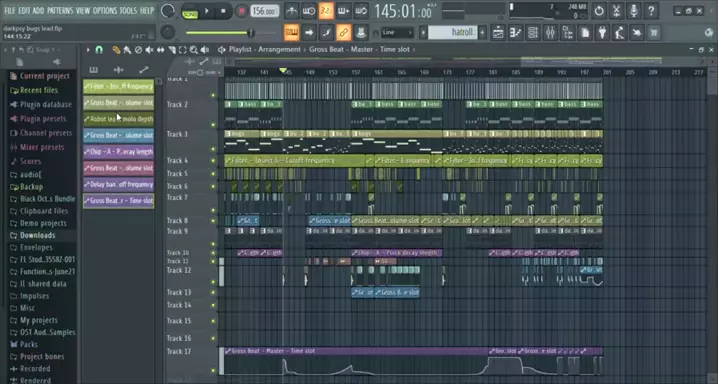Screen dimensions: 718x384
Task: Expand the Current project entry
Action: click(x=40, y=76)
